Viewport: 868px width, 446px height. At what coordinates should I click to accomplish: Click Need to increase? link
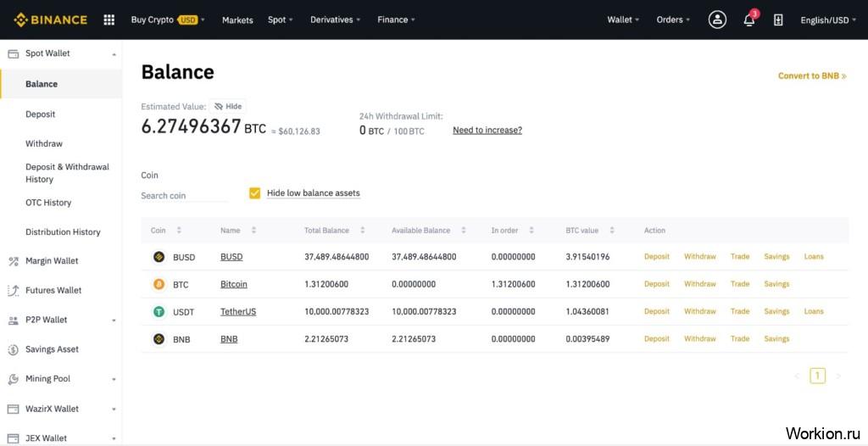pos(487,131)
